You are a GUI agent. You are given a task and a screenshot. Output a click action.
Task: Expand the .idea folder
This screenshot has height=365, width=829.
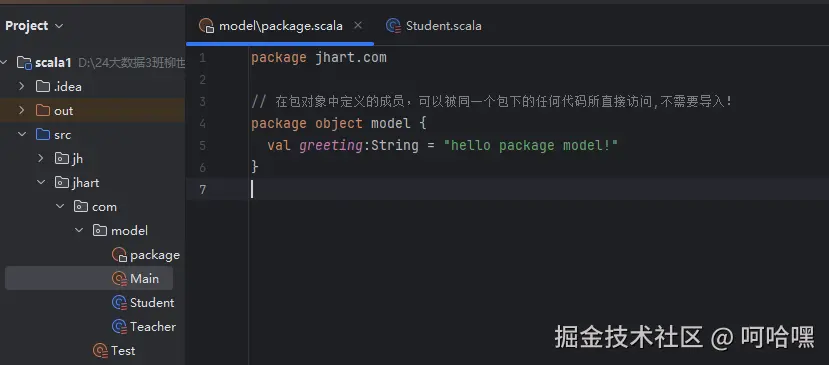(22, 86)
